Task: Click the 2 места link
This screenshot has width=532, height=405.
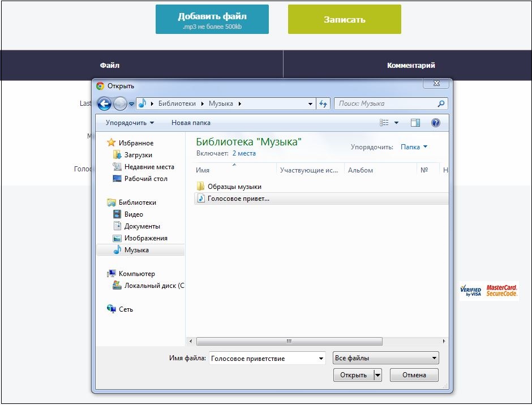Action: click(244, 153)
